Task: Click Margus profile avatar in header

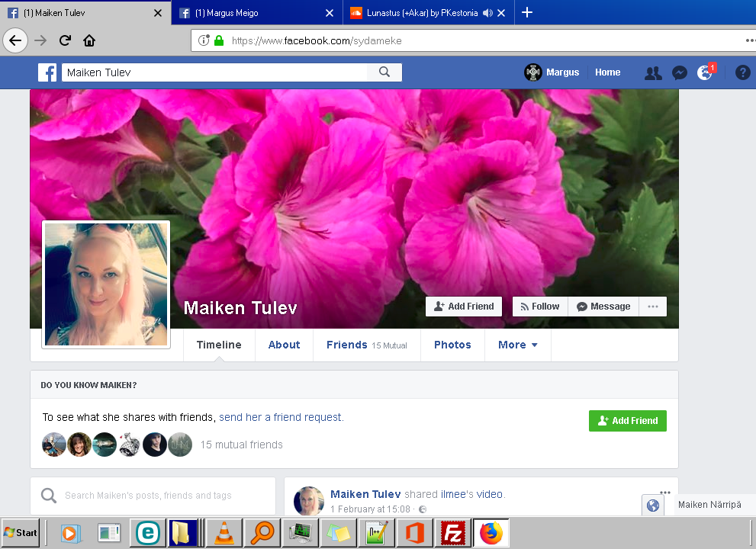Action: (x=532, y=72)
